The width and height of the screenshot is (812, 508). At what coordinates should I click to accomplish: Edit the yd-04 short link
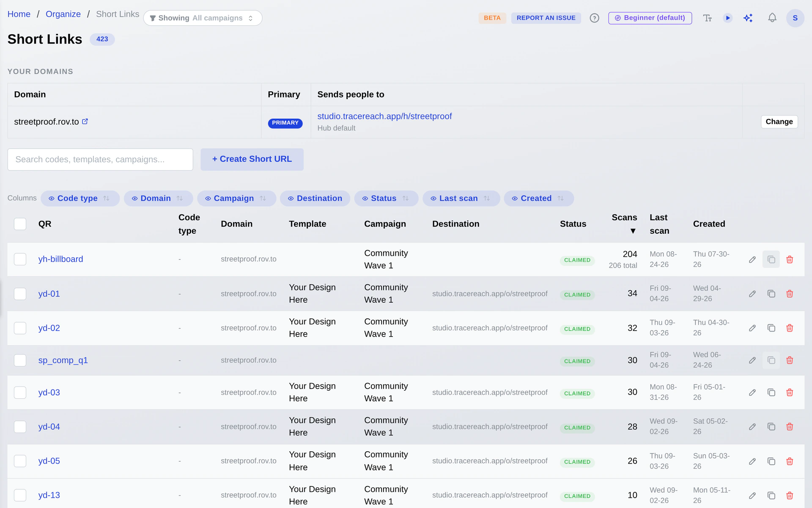tap(752, 427)
